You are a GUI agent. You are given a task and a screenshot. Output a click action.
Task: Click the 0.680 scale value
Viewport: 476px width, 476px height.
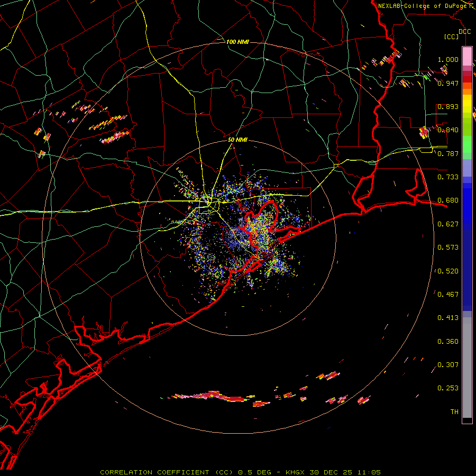click(448, 200)
